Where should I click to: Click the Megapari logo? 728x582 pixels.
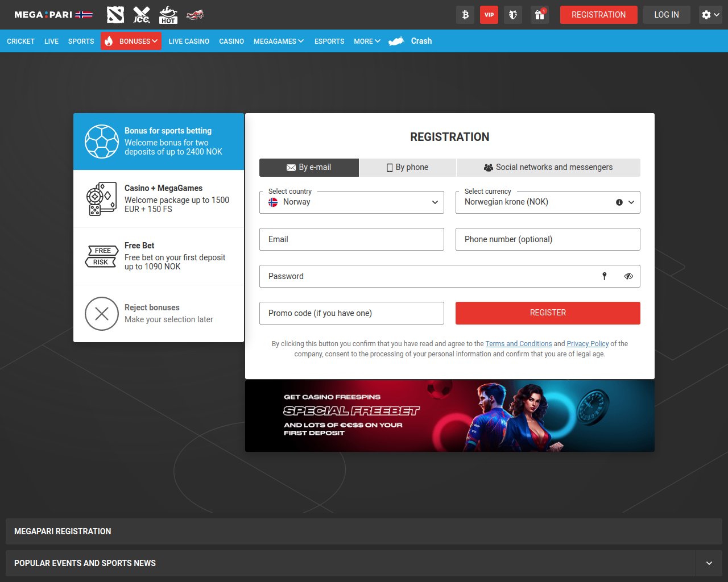pyautogui.click(x=53, y=15)
